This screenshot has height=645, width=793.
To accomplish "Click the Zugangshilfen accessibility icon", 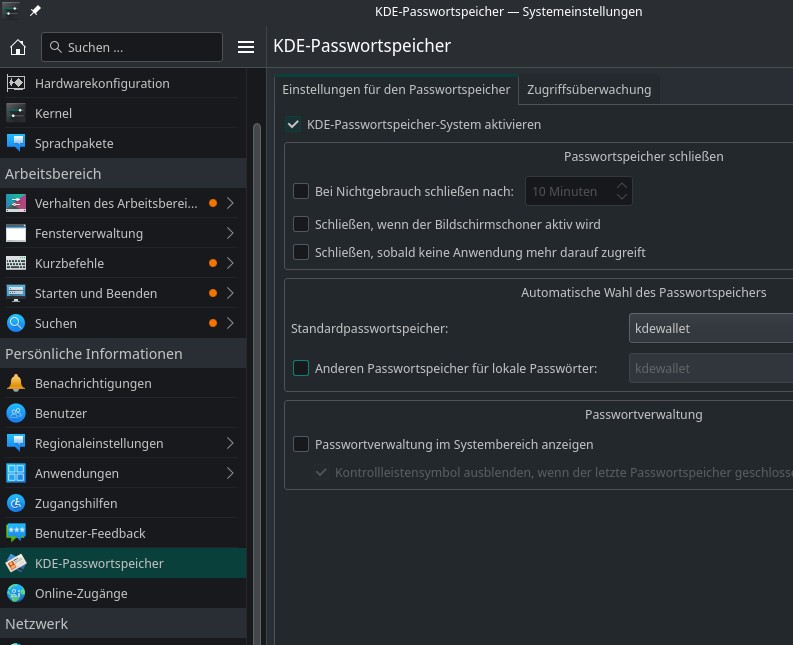I will (16, 503).
